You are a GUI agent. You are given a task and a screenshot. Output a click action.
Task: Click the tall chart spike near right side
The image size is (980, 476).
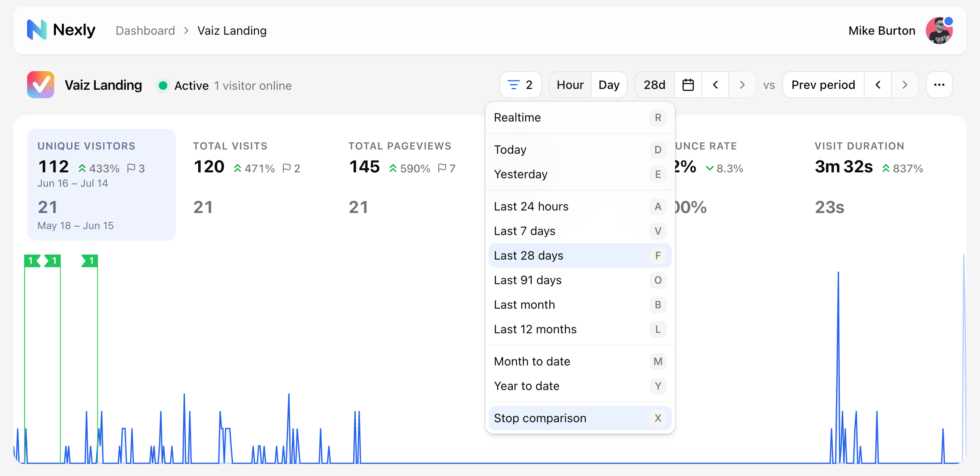pyautogui.click(x=838, y=367)
